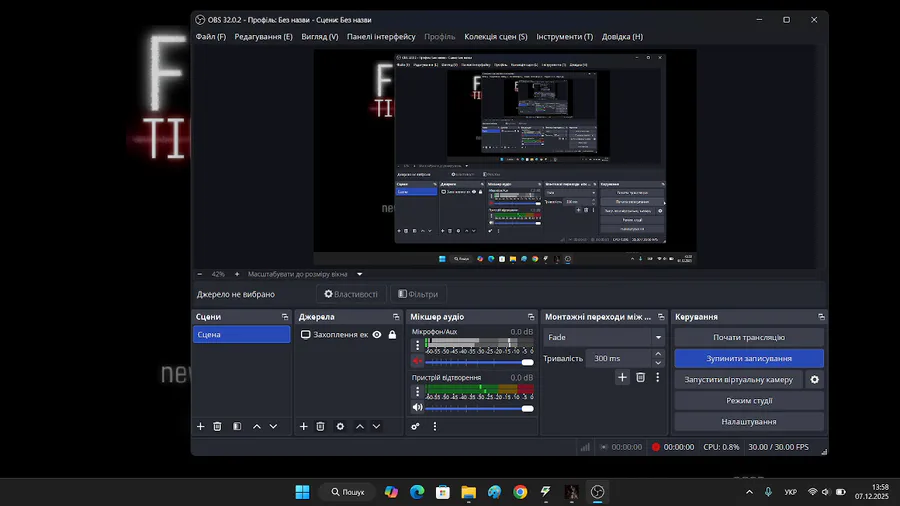Add a new source in Джерела panel
This screenshot has height=506, width=900.
click(x=304, y=426)
